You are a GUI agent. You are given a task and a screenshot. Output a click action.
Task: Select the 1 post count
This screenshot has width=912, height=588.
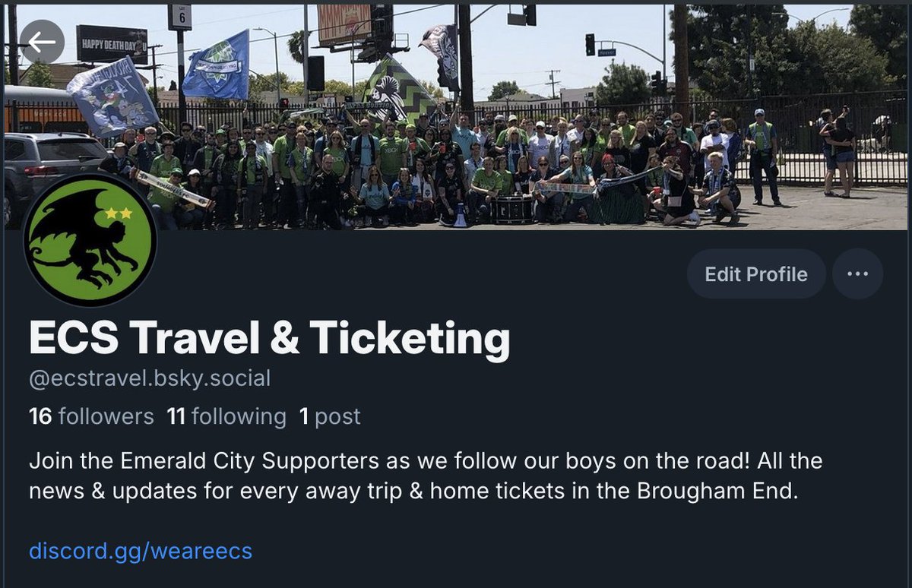[x=330, y=416]
